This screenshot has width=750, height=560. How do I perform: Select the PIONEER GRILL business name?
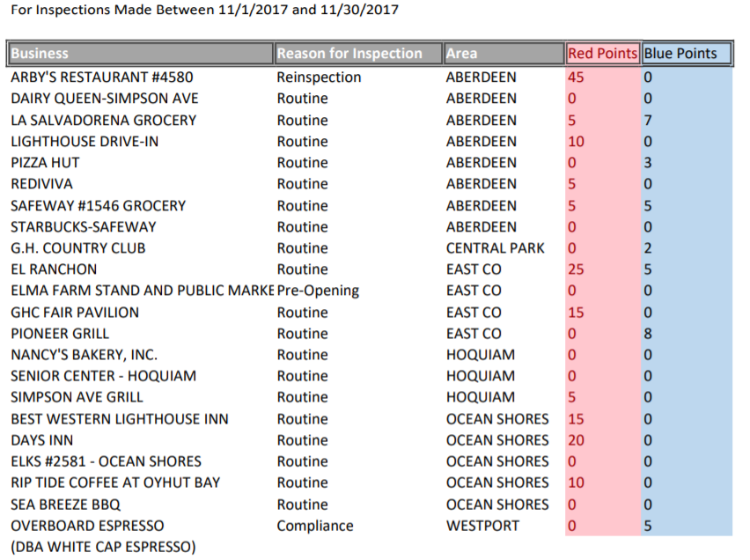(60, 334)
